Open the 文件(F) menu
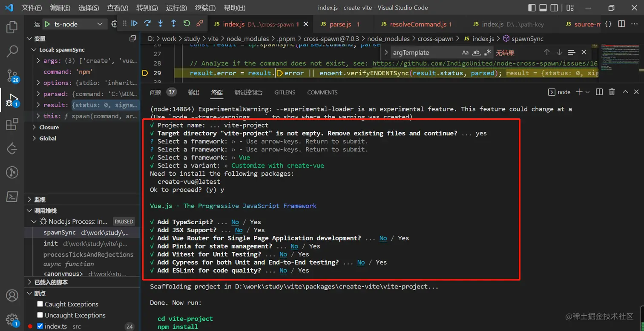644x331 pixels. [32, 8]
